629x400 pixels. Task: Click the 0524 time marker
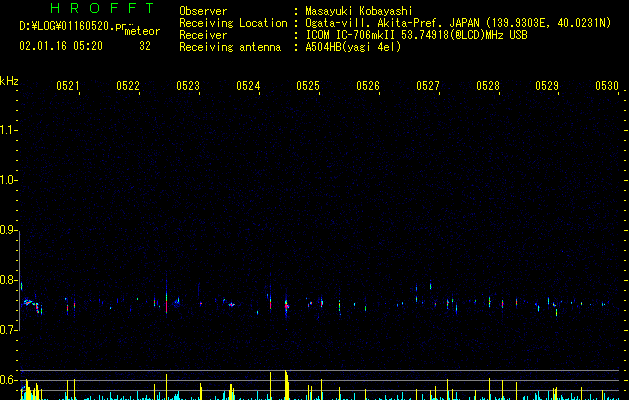pyautogui.click(x=248, y=86)
